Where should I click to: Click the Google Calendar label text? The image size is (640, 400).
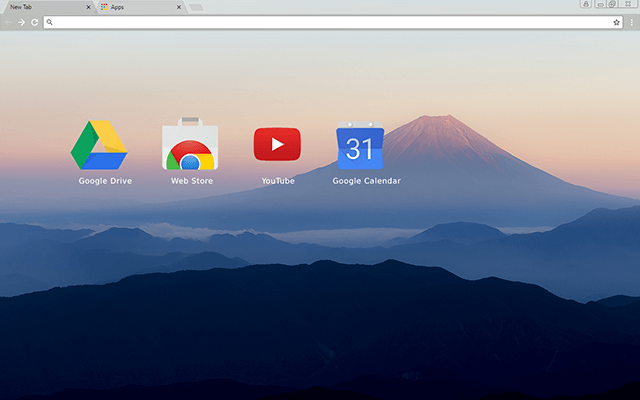coord(366,181)
